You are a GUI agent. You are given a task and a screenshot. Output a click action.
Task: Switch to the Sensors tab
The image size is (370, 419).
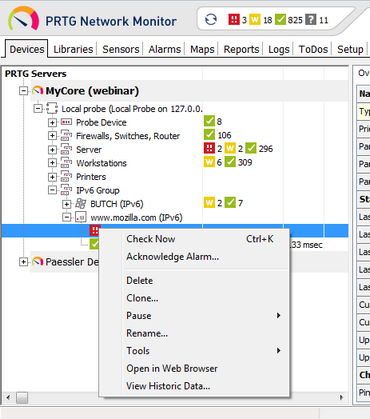pos(121,49)
